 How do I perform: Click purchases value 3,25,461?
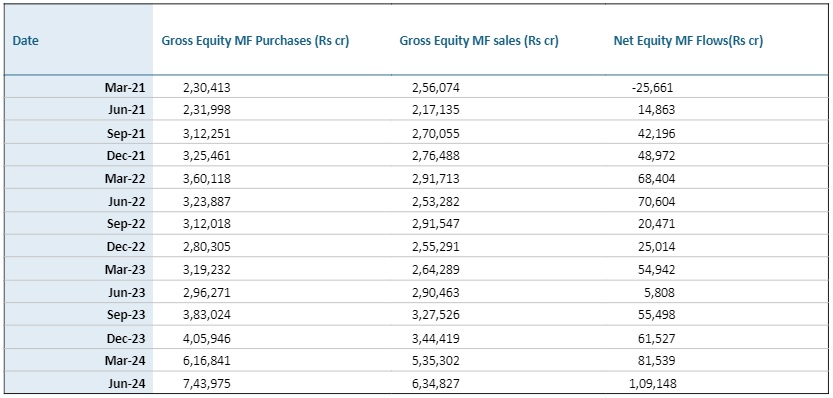click(207, 156)
